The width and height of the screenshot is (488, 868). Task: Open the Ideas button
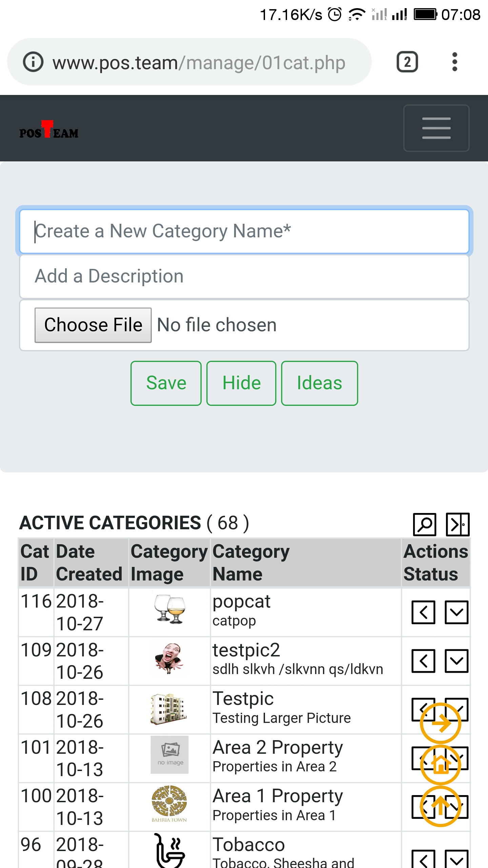[319, 383]
